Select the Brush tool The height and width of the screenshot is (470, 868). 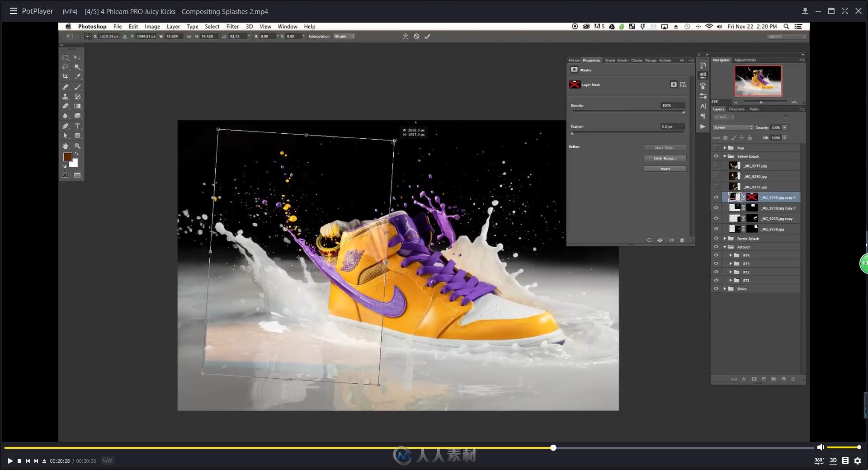tap(77, 87)
